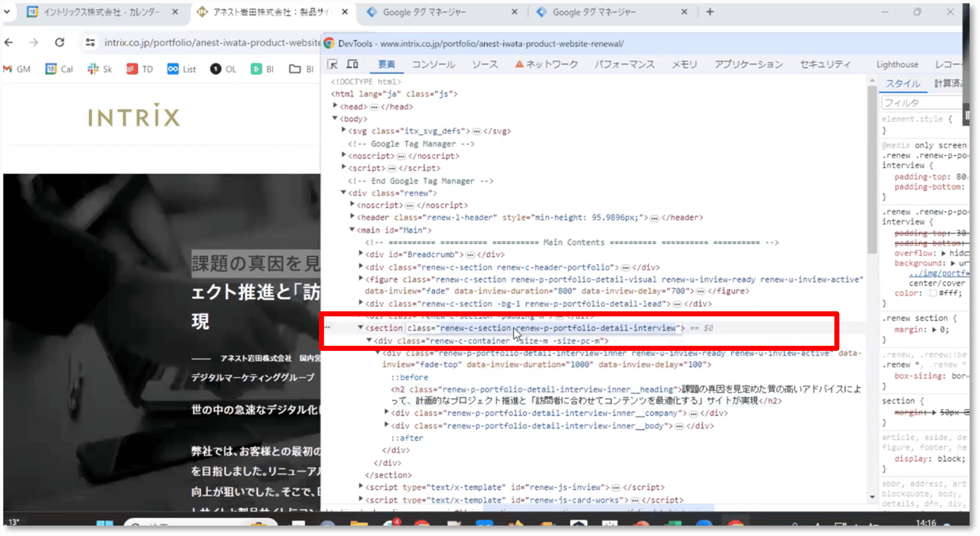Open the アプリケーション DevTools tab
Viewport: 980px width, 536px height.
point(748,64)
